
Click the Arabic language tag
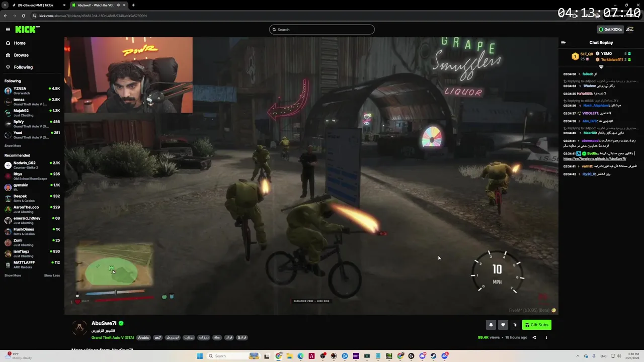pyautogui.click(x=143, y=337)
